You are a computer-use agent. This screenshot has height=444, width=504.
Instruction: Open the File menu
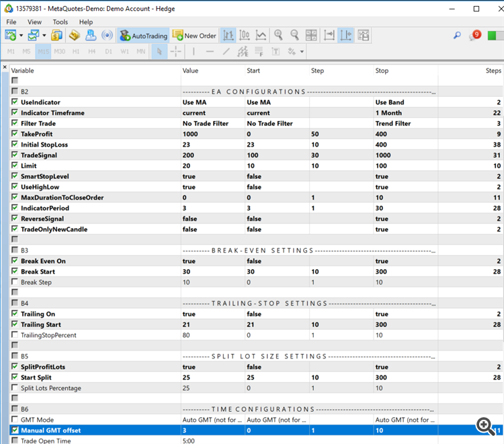pyautogui.click(x=10, y=22)
